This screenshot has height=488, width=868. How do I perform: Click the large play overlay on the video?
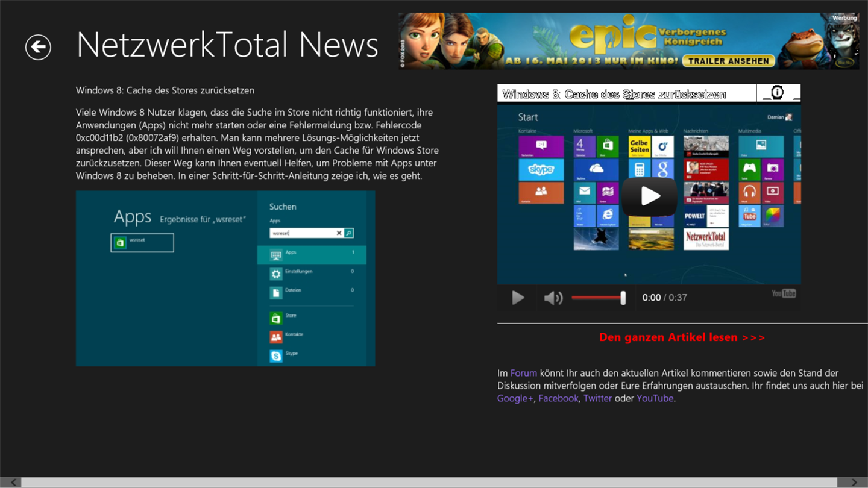(649, 196)
